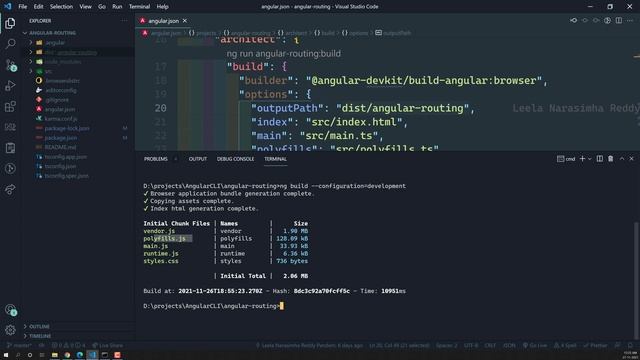This screenshot has height=360, width=640.
Task: Open package-lock.json in the Explorer
Action: click(67, 128)
